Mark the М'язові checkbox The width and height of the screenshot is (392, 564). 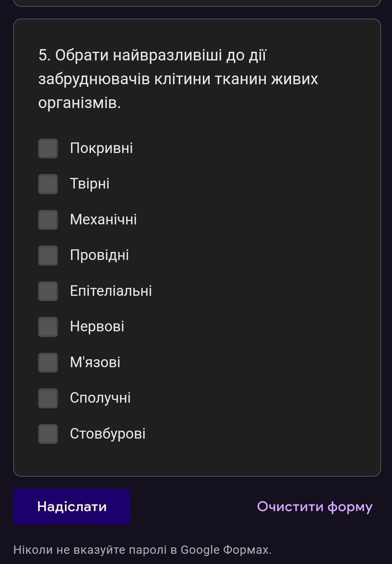click(x=48, y=363)
